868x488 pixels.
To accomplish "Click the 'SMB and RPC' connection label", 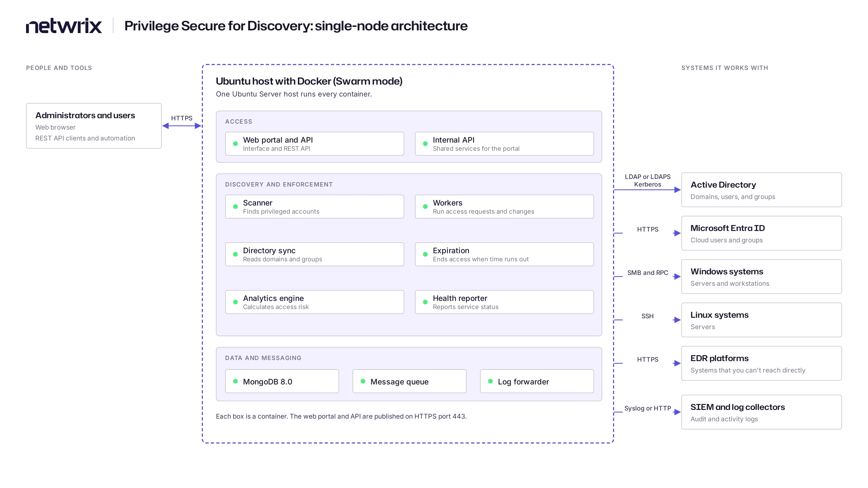I will pyautogui.click(x=648, y=273).
